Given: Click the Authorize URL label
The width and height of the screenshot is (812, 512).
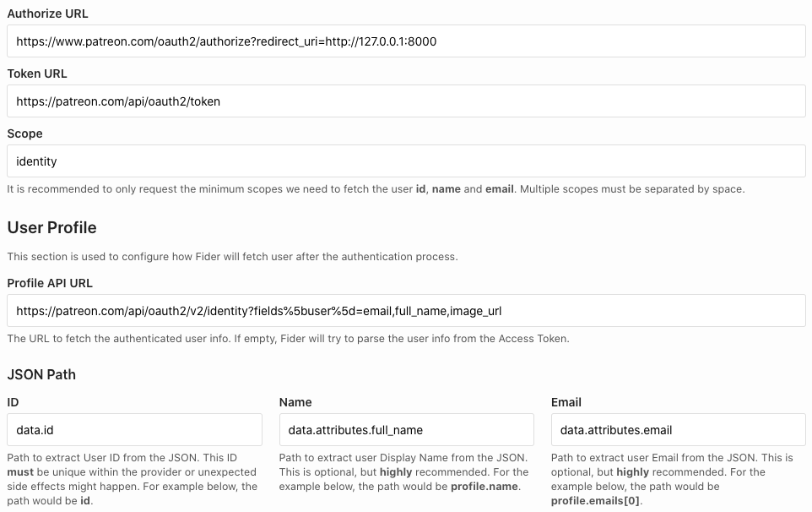Looking at the screenshot, I should [x=47, y=14].
